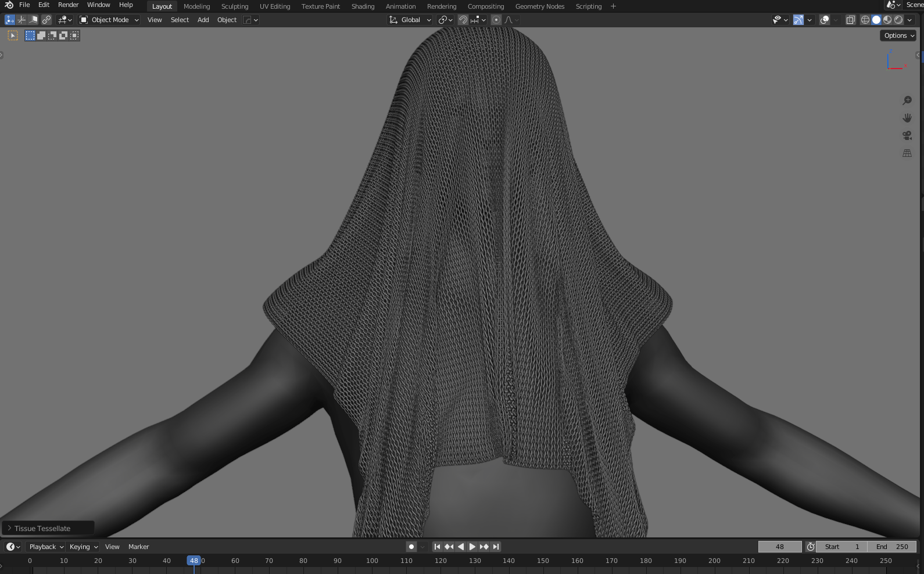Click the Options button in viewport
The image size is (924, 574).
pos(898,35)
